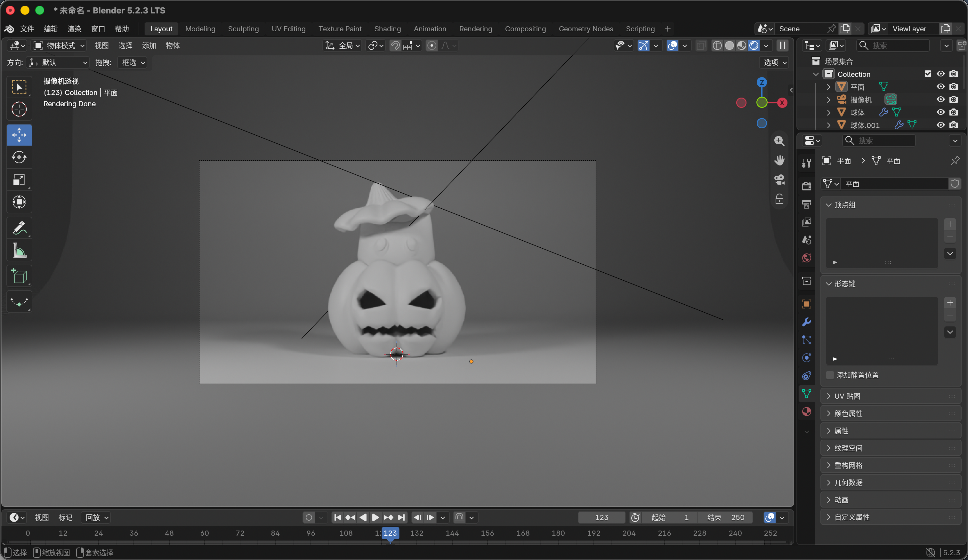Open the Modifiers wrench properties tab

click(x=806, y=322)
